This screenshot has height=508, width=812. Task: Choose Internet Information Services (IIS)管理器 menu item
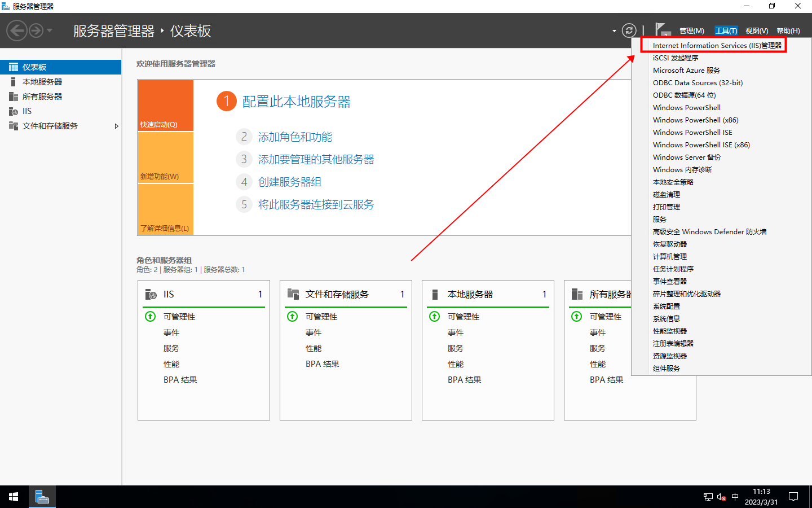717,45
